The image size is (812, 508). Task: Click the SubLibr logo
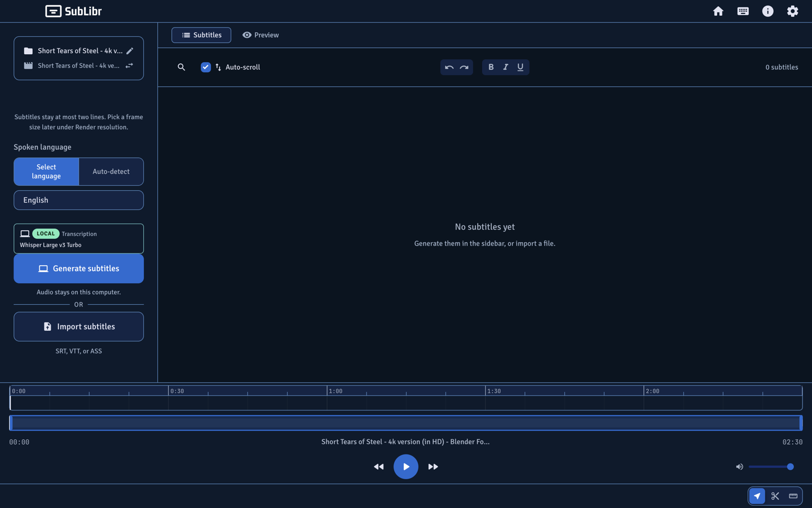pos(73,11)
